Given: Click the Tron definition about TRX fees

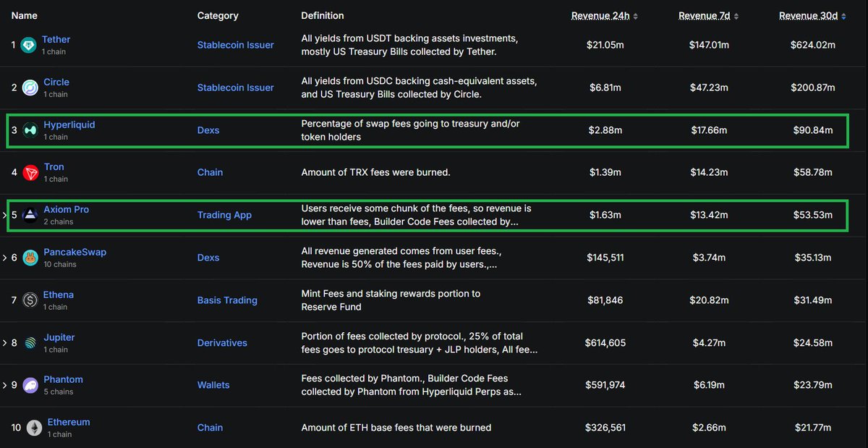Looking at the screenshot, I should coord(375,172).
